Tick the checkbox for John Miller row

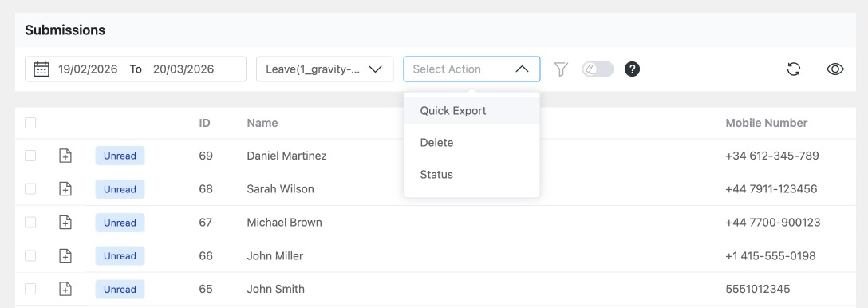(30, 256)
